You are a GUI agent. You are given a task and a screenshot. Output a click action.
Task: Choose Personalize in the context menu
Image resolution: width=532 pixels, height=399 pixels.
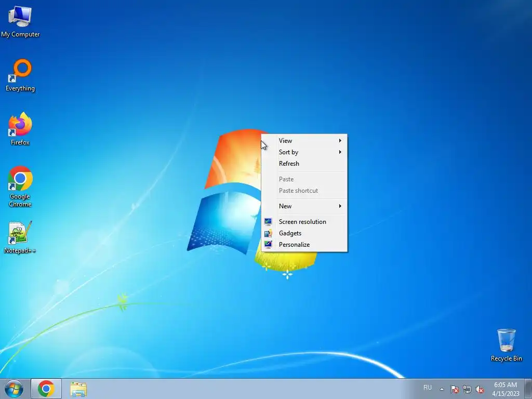tap(304, 245)
